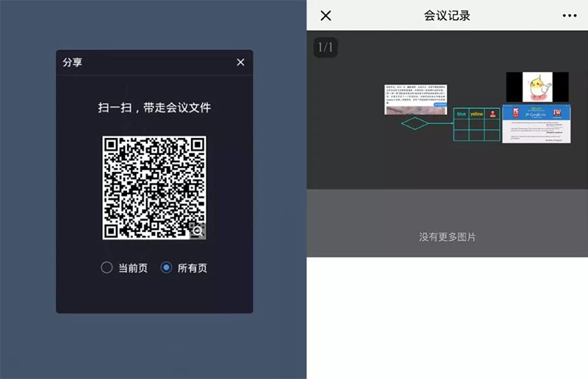Select the 所有页 radio option
The image size is (588, 379).
click(x=166, y=267)
